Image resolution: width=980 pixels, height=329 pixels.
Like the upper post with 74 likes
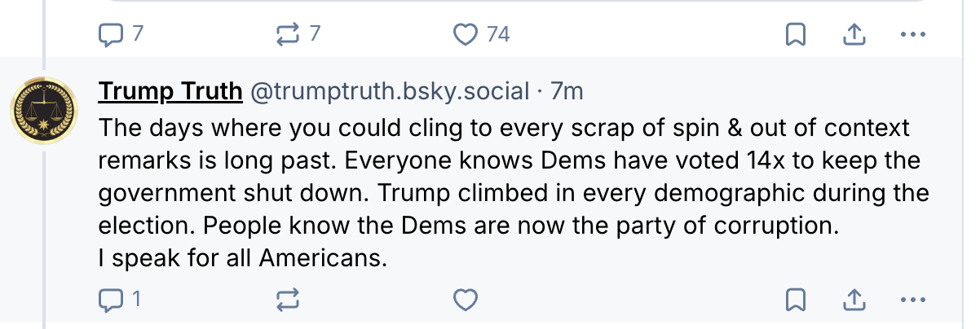[465, 34]
